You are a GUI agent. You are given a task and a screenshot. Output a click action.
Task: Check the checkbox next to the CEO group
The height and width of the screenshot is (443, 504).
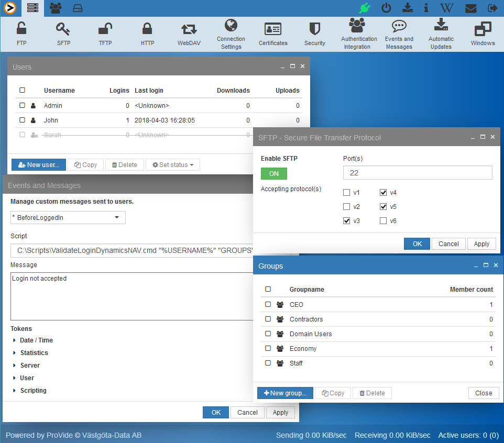coord(268,304)
